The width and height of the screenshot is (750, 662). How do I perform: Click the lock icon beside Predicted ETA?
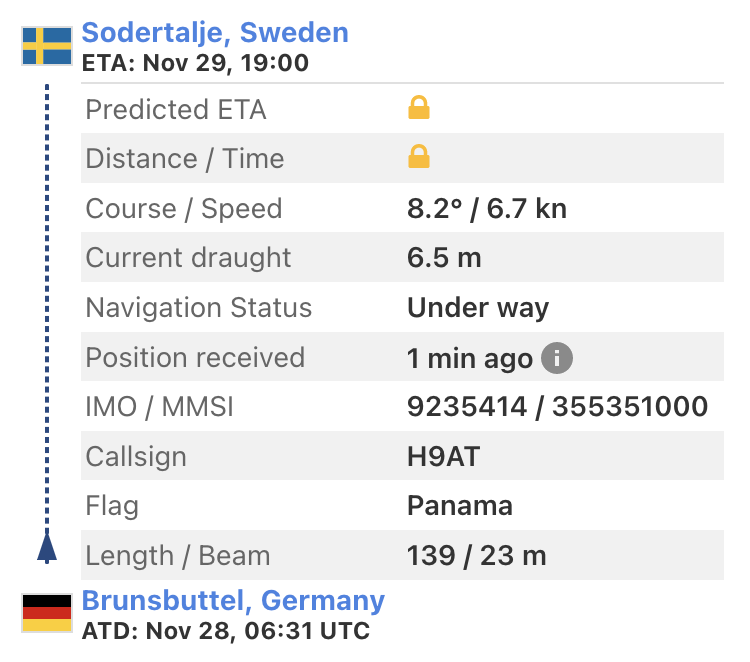pos(419,108)
